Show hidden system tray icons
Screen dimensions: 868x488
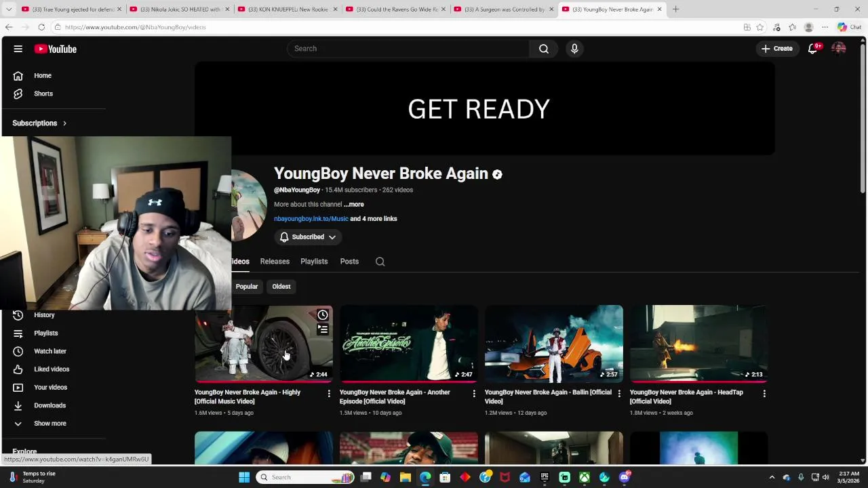point(772,477)
